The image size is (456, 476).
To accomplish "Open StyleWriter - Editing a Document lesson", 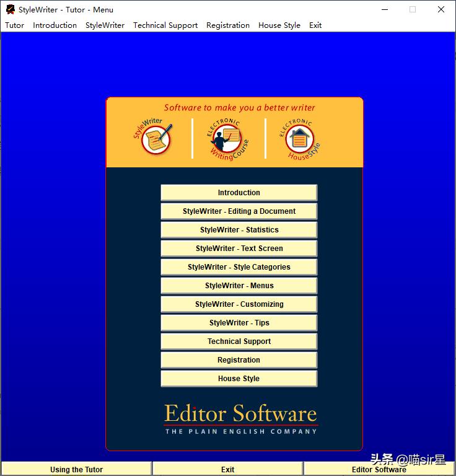I will tap(239, 211).
